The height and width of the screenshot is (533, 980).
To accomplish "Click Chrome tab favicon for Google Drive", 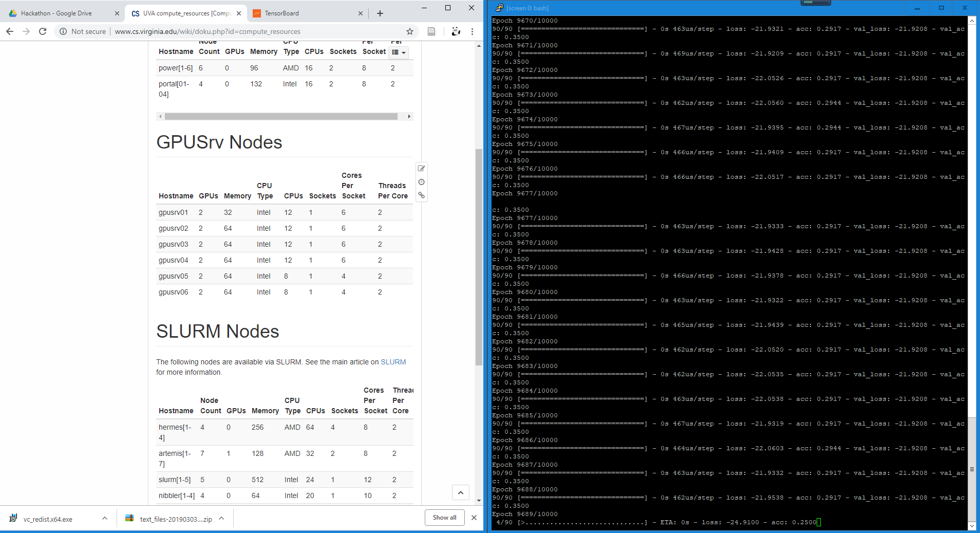I will coord(13,13).
